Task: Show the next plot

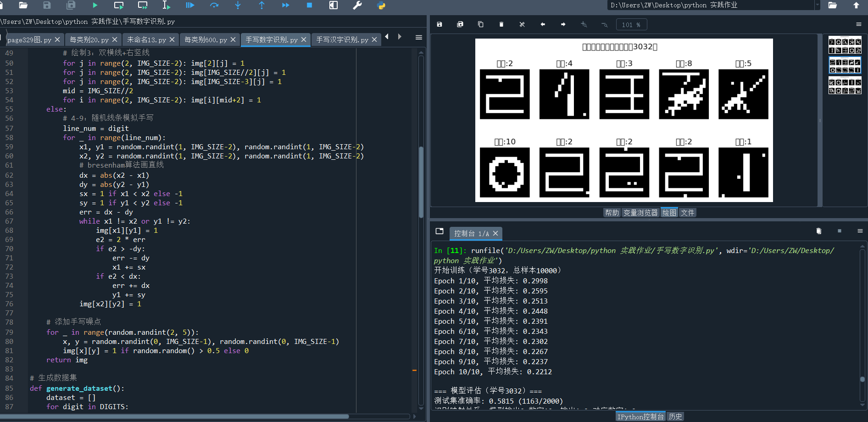Action: pos(563,24)
